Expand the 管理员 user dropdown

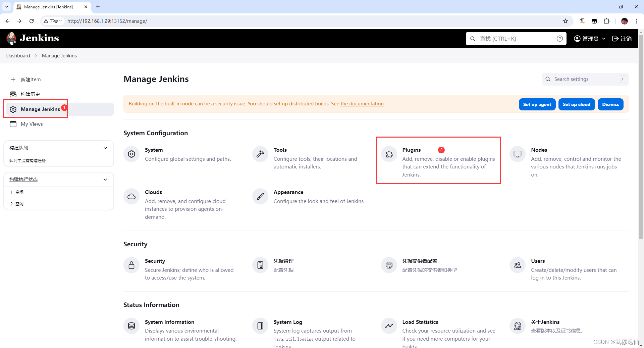click(590, 39)
